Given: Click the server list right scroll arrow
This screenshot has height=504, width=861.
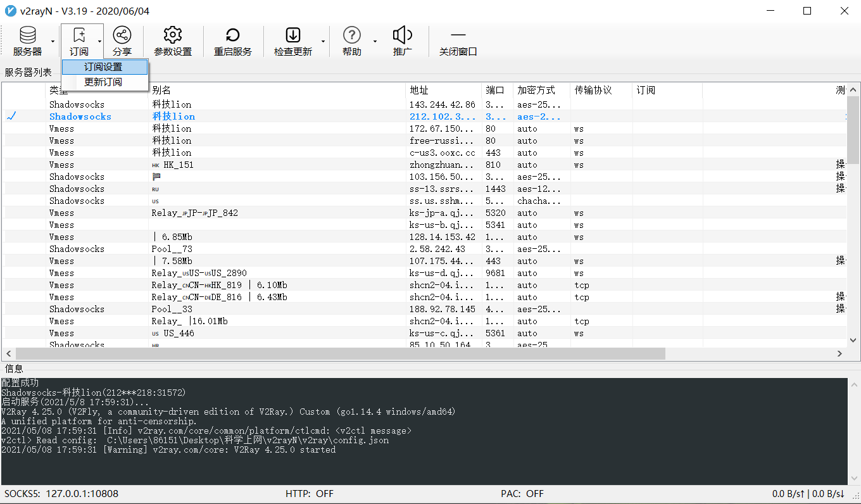Looking at the screenshot, I should tap(840, 354).
